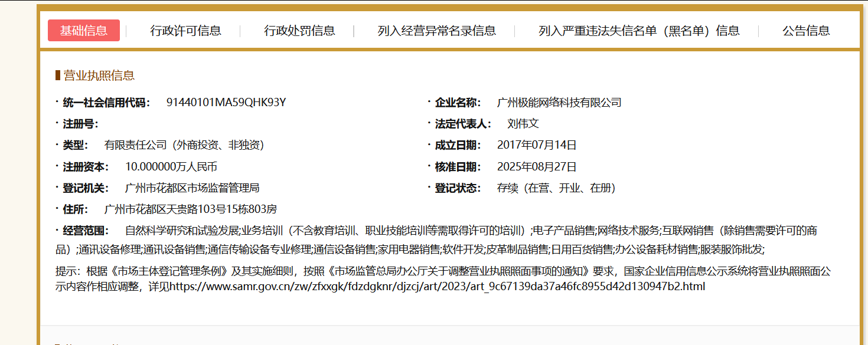Open 列入经营异常名录信息 tab
The height and width of the screenshot is (345, 868).
[x=437, y=31]
